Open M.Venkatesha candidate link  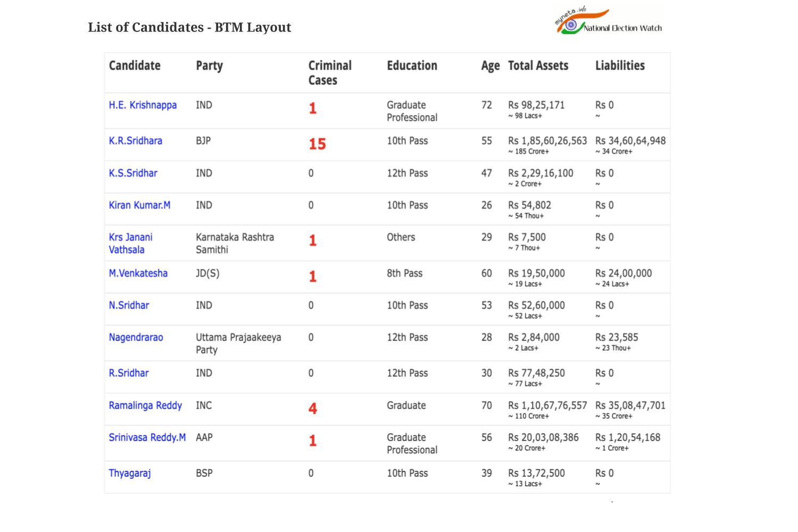click(x=138, y=273)
